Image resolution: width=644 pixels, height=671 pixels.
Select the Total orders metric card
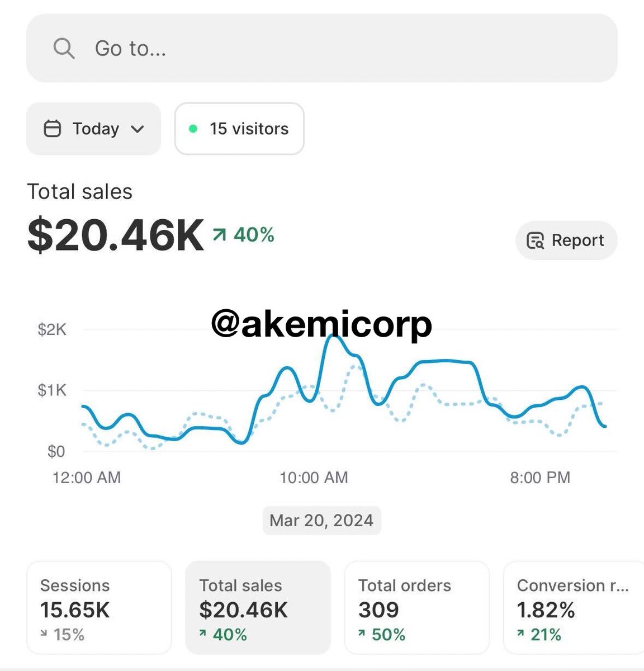point(416,608)
